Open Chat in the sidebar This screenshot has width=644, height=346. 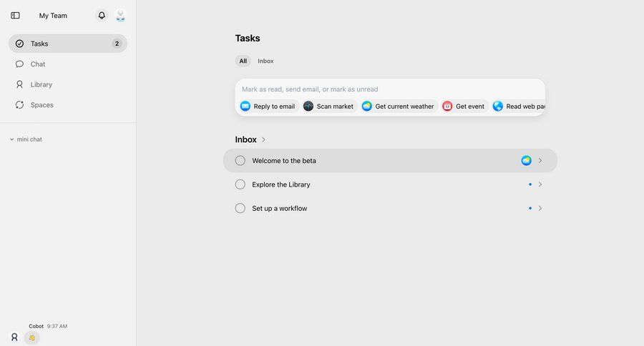38,64
